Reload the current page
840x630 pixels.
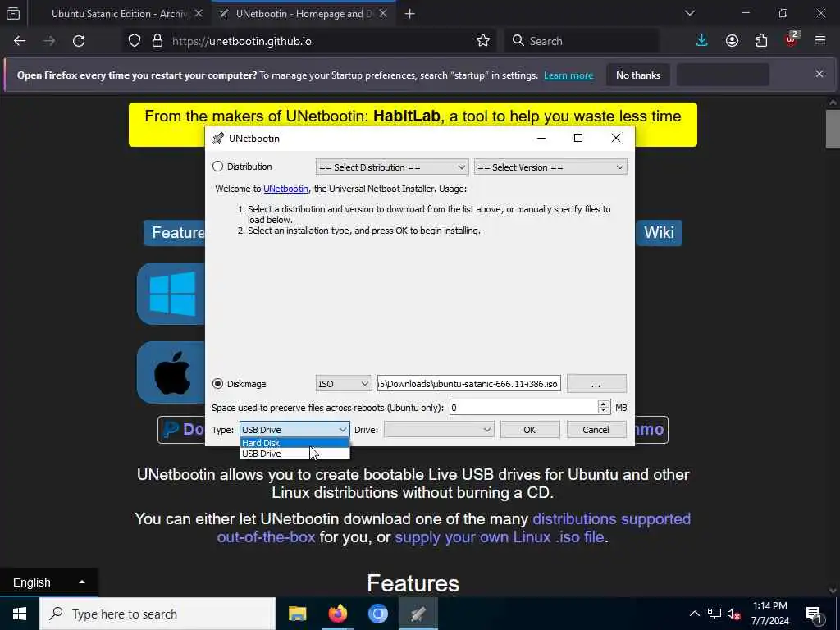coord(79,41)
